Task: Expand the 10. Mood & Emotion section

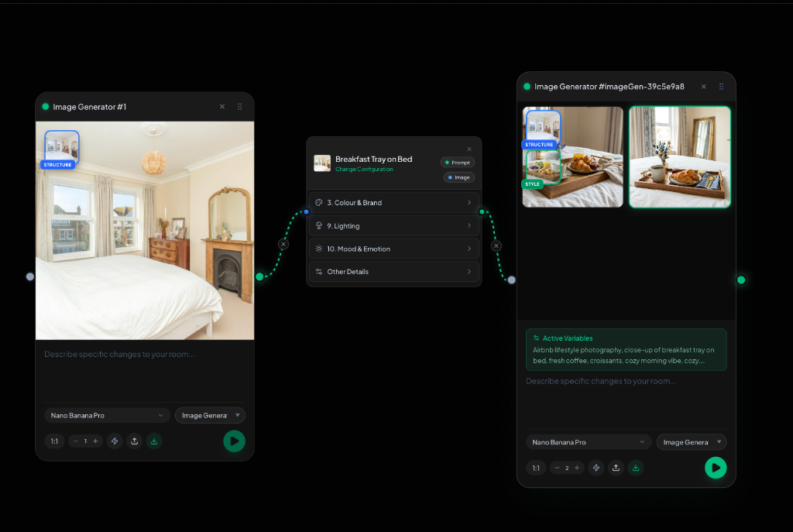Action: click(x=393, y=249)
